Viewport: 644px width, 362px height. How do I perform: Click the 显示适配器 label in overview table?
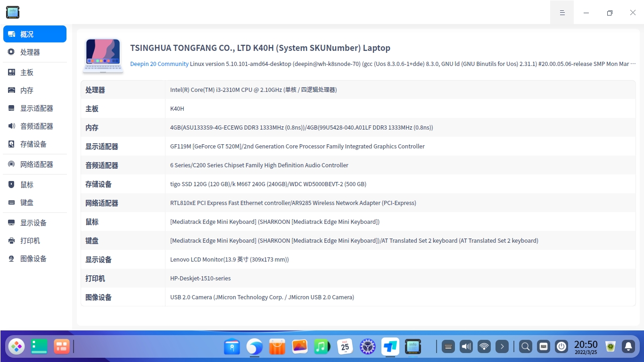click(x=102, y=146)
